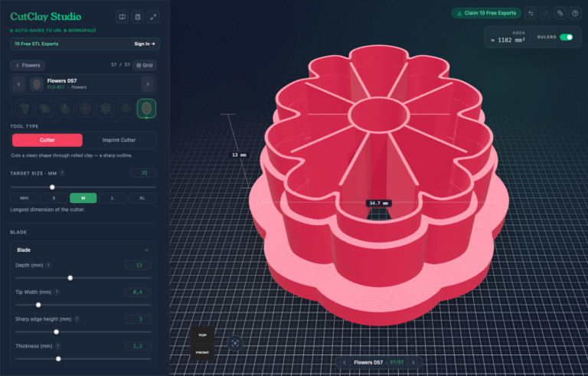Select the snowflake-style flower thumbnail
The width and height of the screenshot is (588, 376).
click(106, 109)
